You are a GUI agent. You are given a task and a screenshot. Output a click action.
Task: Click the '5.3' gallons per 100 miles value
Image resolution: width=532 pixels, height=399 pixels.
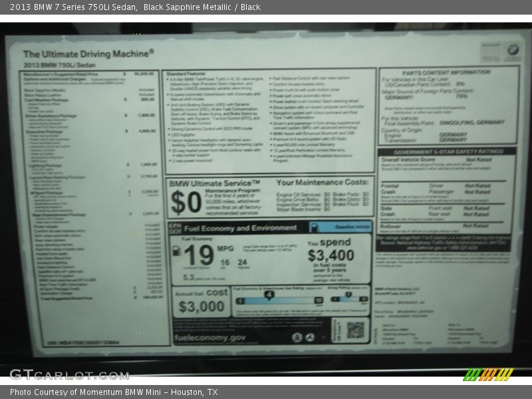click(x=188, y=277)
